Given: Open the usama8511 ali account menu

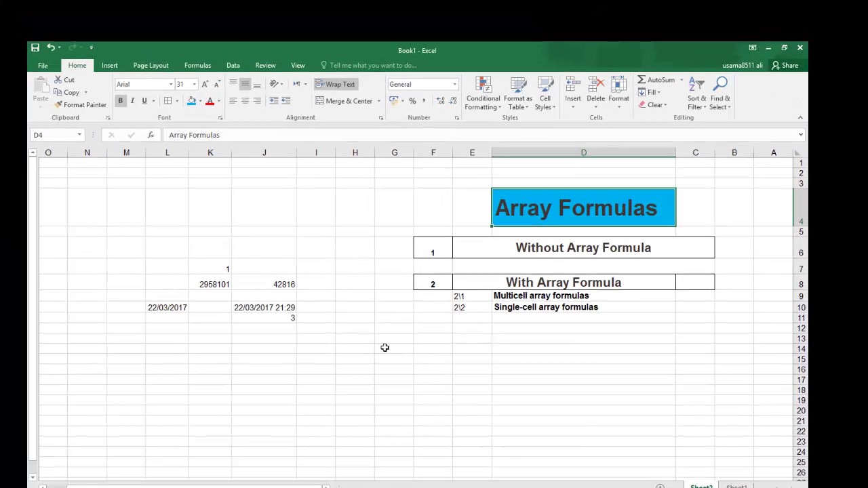Looking at the screenshot, I should point(743,66).
